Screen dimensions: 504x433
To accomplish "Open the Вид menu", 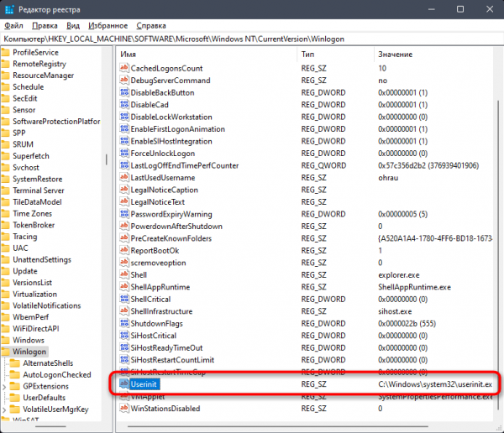I will 73,26.
